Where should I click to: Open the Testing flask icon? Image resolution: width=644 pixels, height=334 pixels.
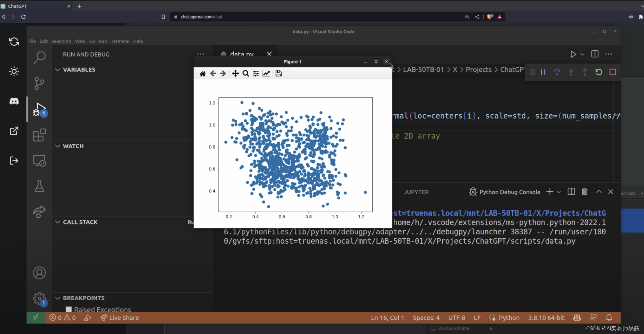pyautogui.click(x=39, y=186)
